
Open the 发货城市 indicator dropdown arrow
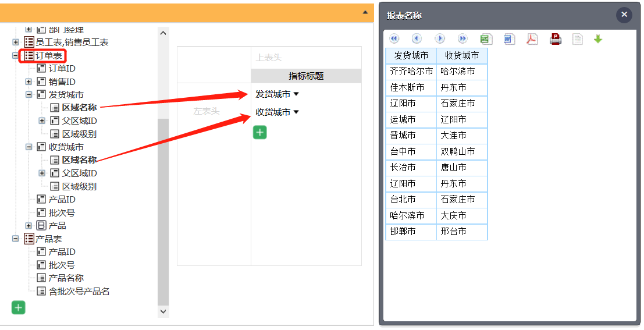pos(296,94)
